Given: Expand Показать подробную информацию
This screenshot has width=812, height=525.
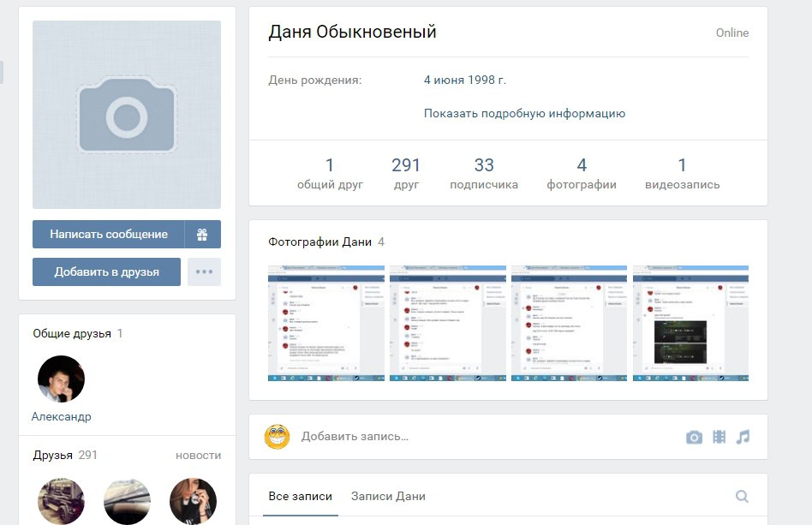Looking at the screenshot, I should tap(524, 113).
